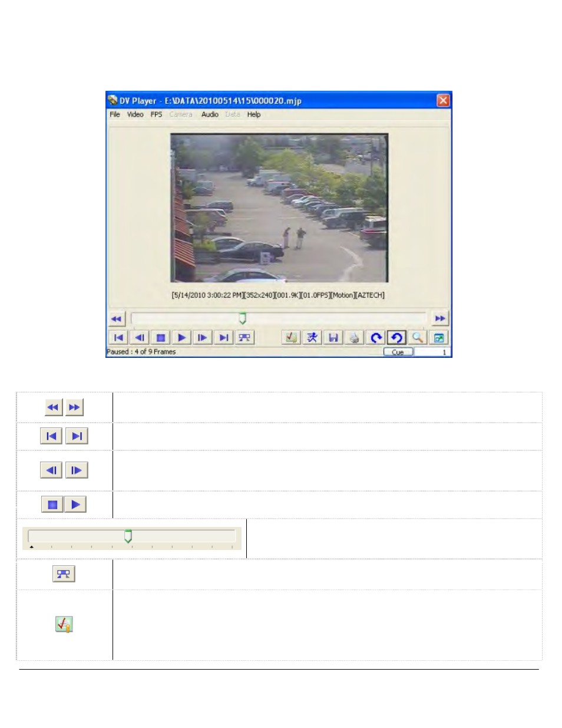Click the rotate counter-clockwise arrow icon
The height and width of the screenshot is (728, 562).
[x=396, y=338]
